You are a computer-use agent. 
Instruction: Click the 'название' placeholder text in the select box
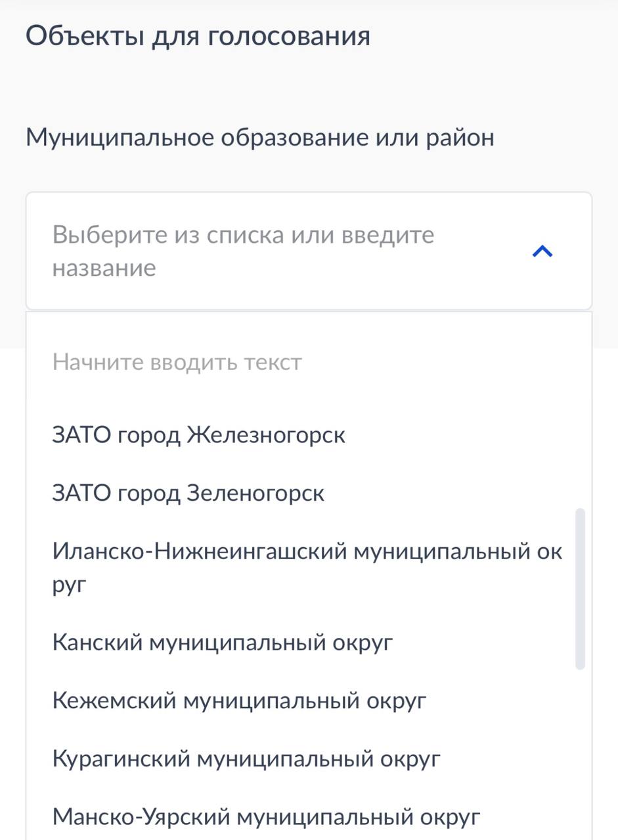(x=104, y=268)
